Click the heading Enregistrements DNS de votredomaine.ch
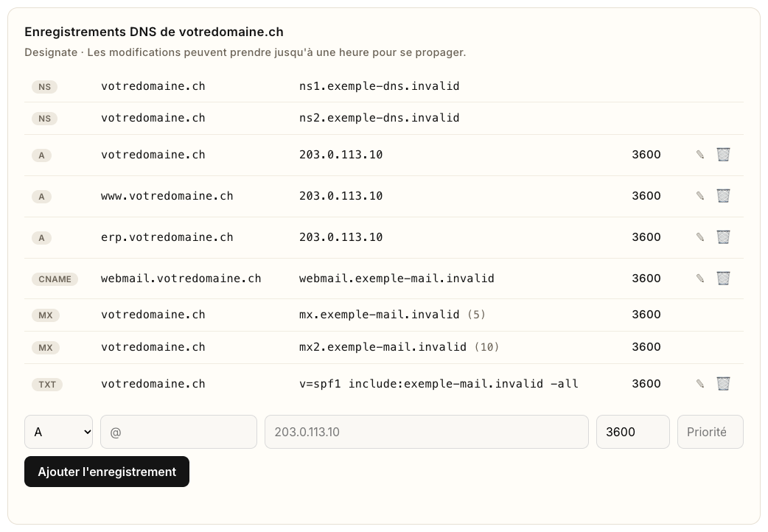768x532 pixels. (154, 32)
